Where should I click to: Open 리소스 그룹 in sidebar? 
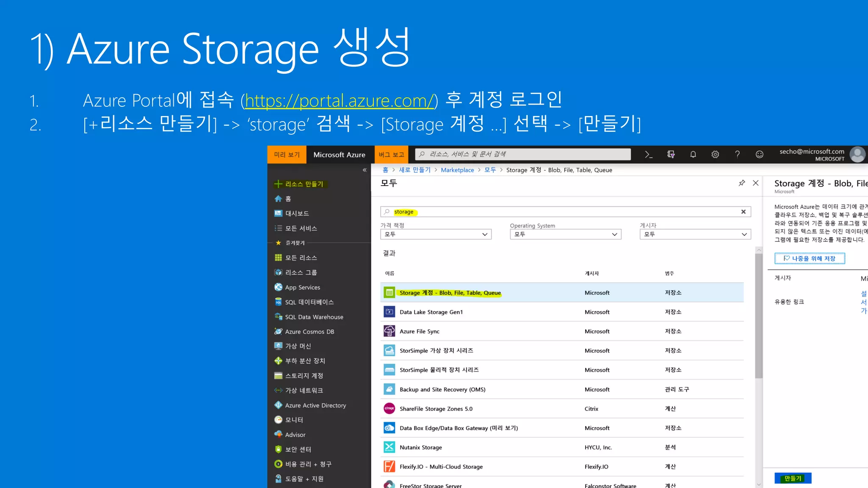(296, 272)
